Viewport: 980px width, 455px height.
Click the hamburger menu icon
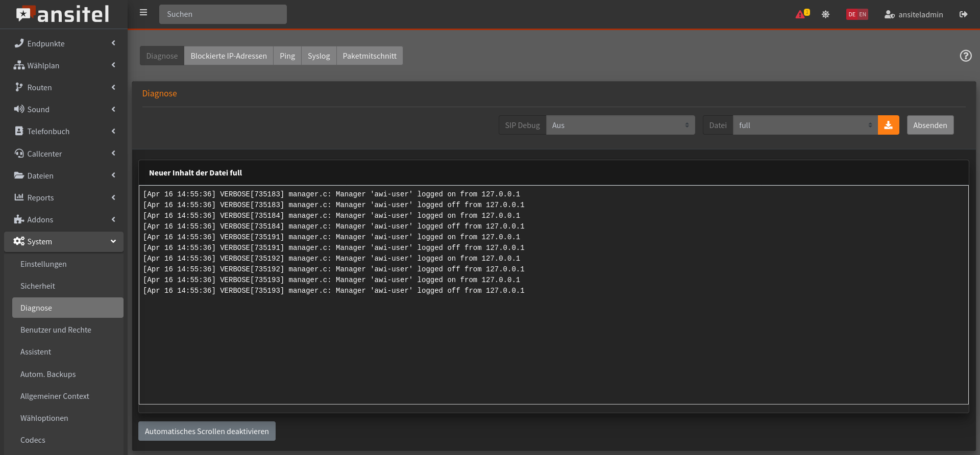(x=143, y=13)
